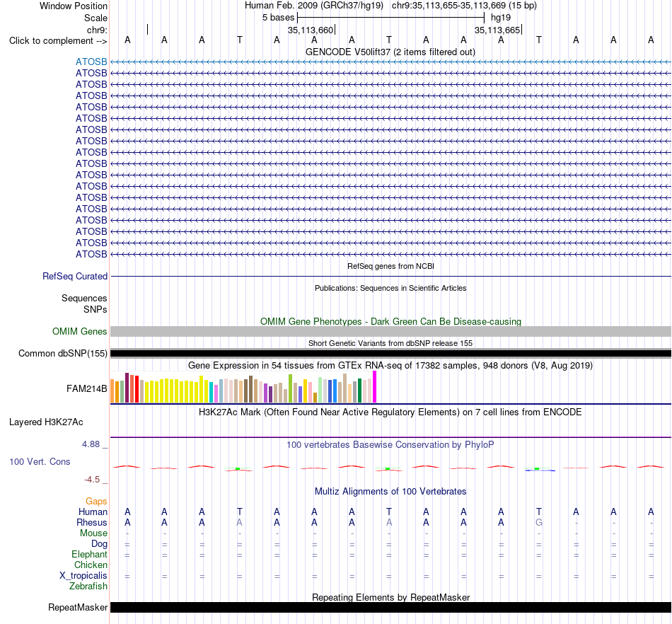Click the Dog species label
Viewport: 672px width, 624px height.
point(99,544)
